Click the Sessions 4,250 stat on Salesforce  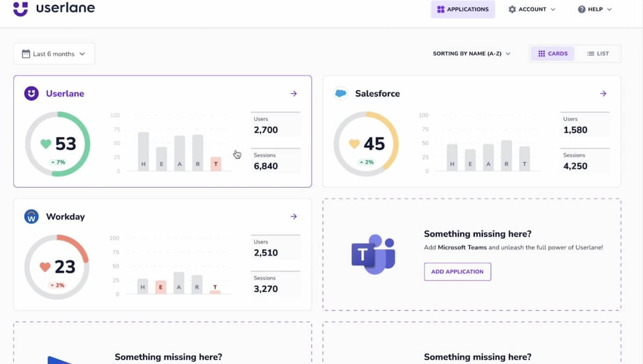click(585, 161)
